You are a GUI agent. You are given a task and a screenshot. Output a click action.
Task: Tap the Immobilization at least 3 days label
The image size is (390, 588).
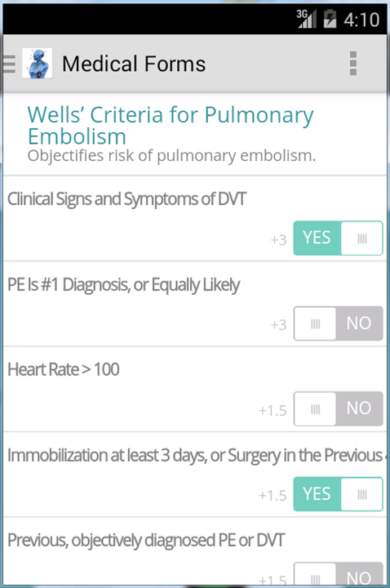click(x=197, y=455)
